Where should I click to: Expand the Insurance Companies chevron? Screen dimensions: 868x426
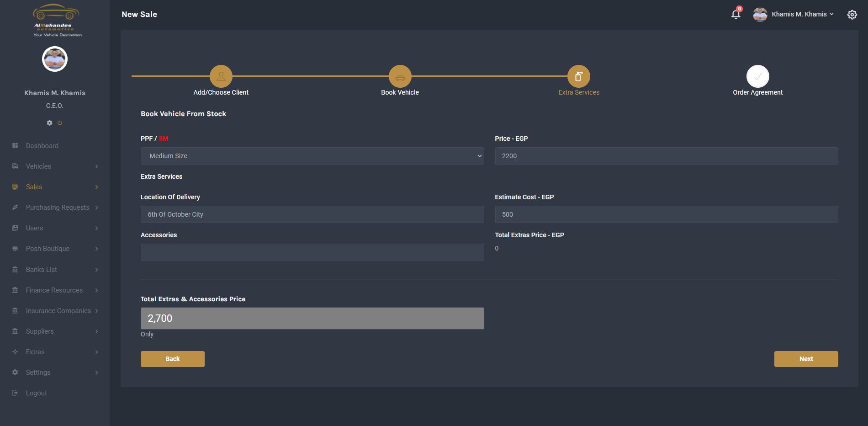(x=96, y=311)
